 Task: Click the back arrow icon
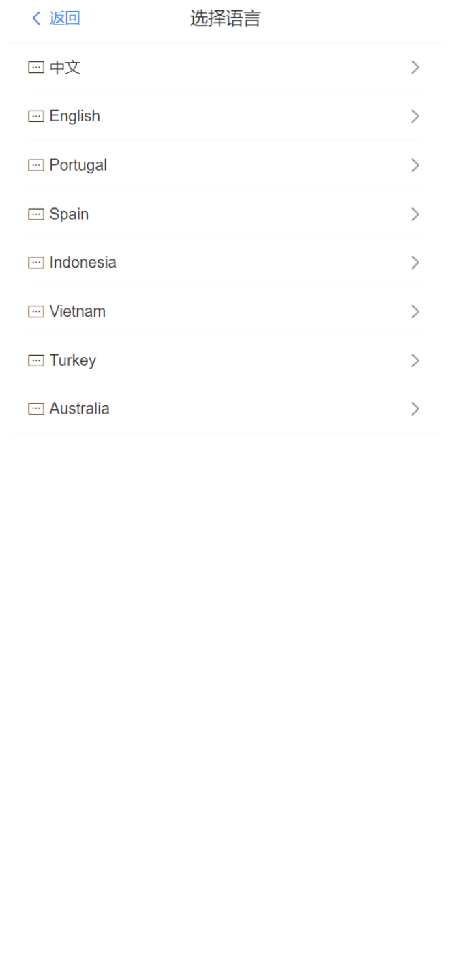coord(36,18)
